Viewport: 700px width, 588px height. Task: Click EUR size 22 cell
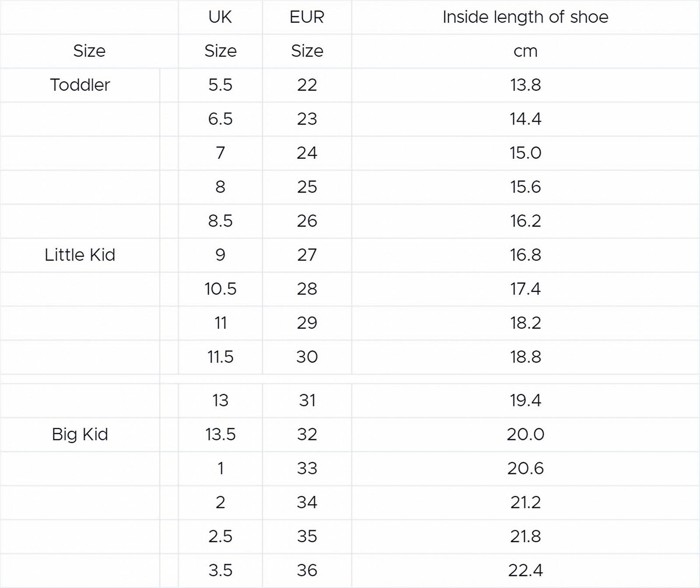[x=307, y=85]
